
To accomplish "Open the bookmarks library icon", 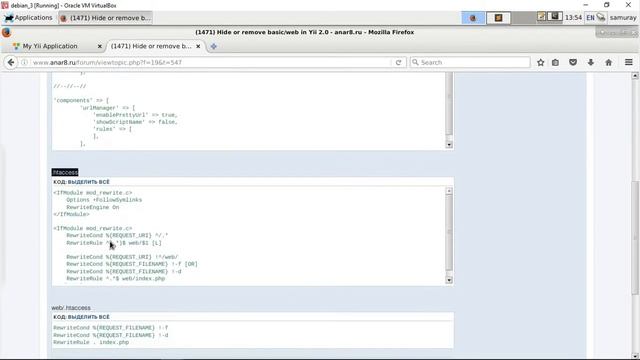I will click(555, 62).
